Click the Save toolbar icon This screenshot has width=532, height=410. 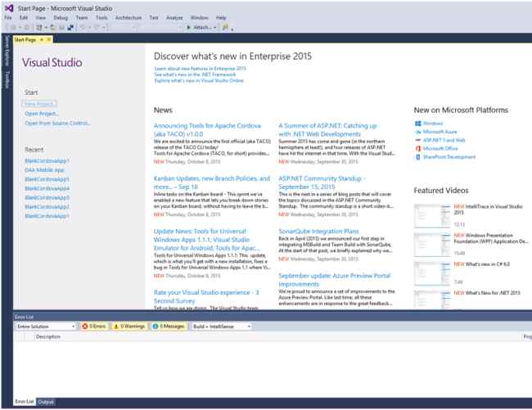click(61, 28)
